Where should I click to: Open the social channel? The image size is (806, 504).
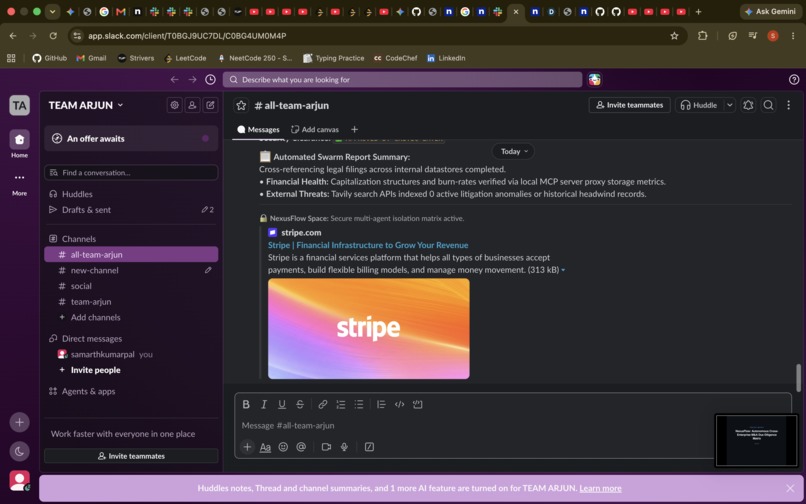click(x=131, y=286)
